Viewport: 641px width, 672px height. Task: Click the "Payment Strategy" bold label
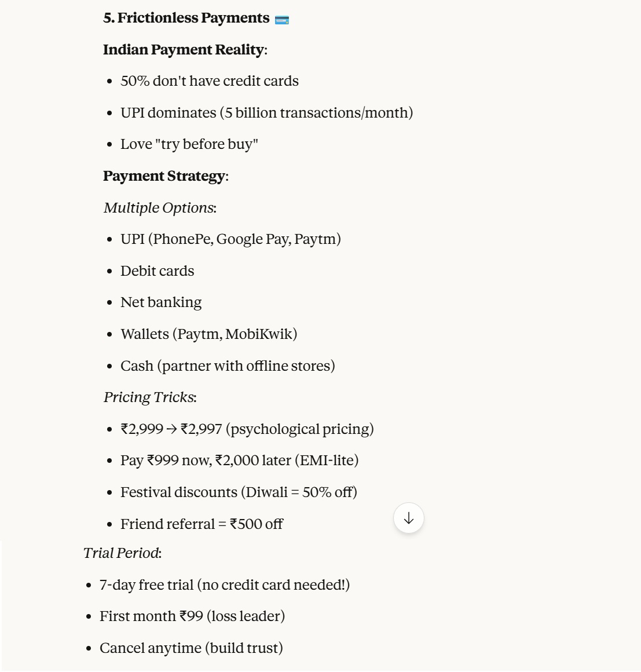tap(164, 176)
